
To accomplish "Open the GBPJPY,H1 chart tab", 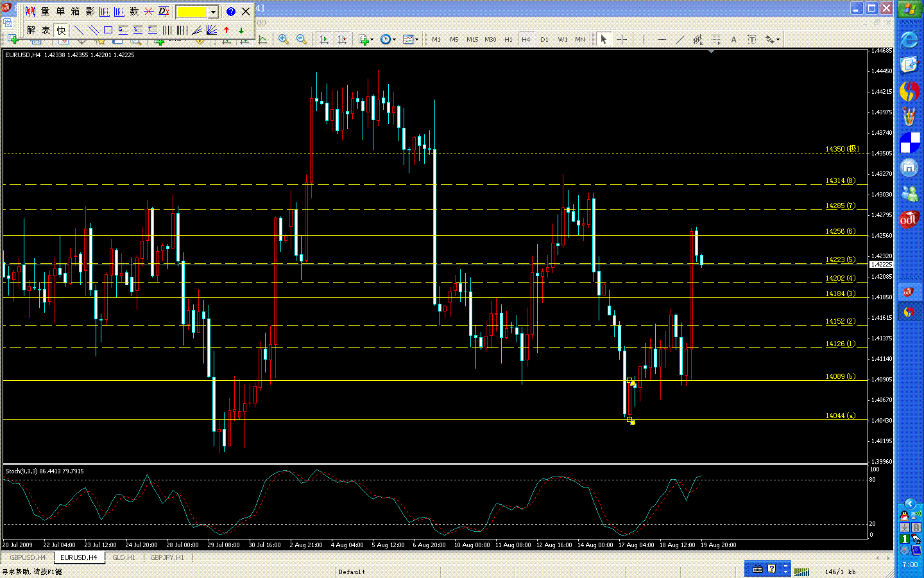I will 167,557.
